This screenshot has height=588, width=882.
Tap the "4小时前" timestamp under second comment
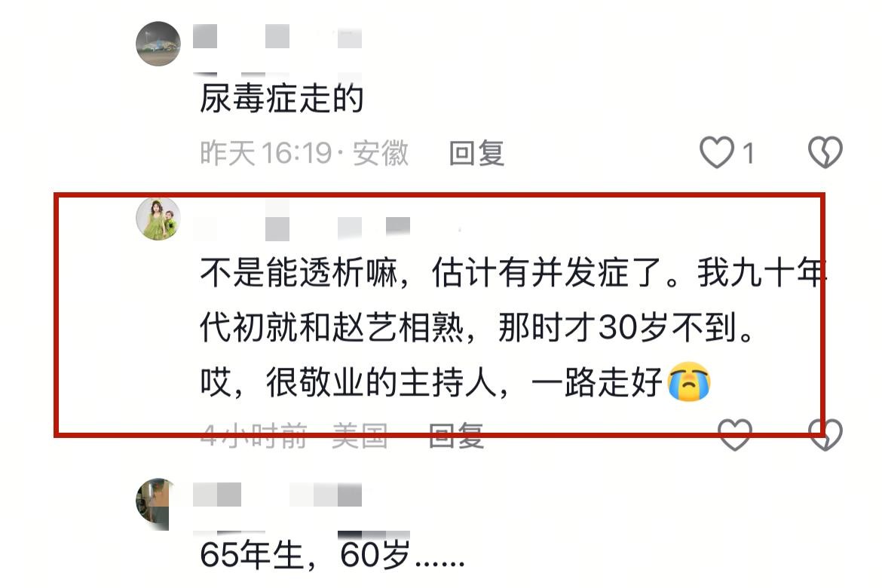coord(254,436)
